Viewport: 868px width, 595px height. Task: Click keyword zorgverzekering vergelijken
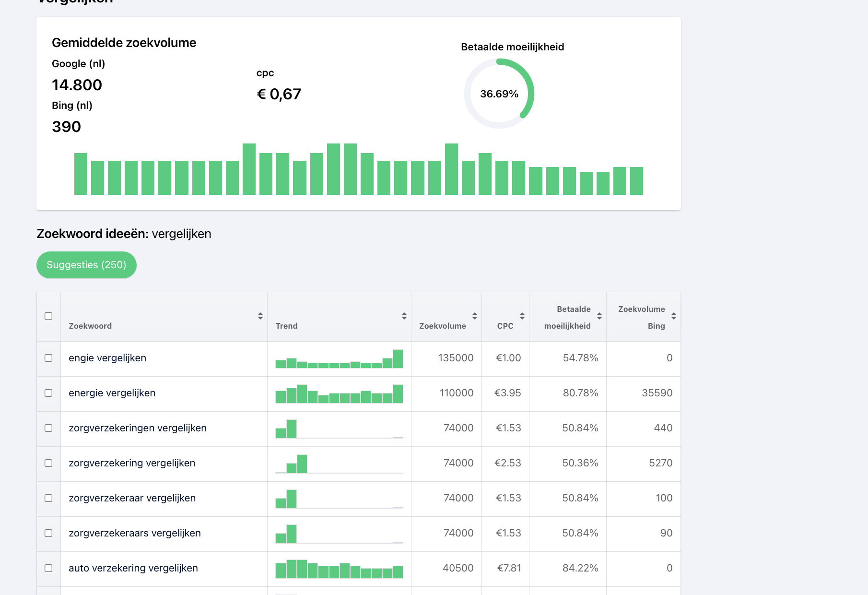coord(132,463)
